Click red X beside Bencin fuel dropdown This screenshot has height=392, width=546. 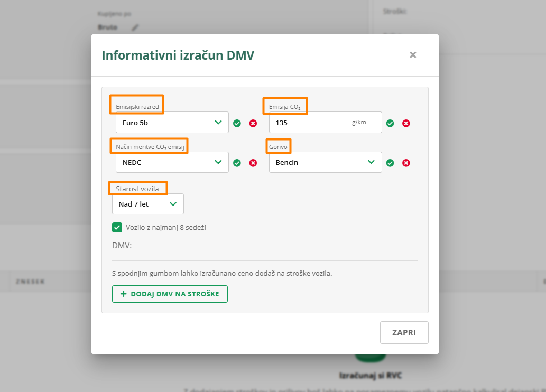coord(406,163)
